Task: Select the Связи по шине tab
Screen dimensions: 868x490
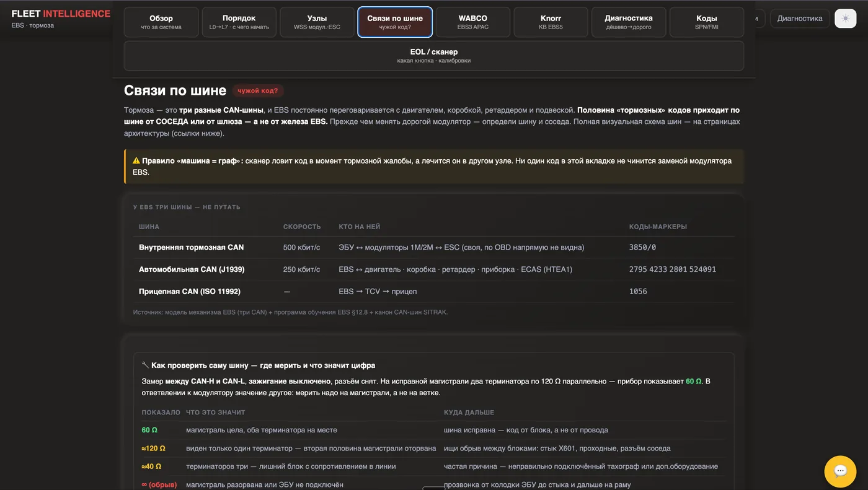Action: pos(395,22)
